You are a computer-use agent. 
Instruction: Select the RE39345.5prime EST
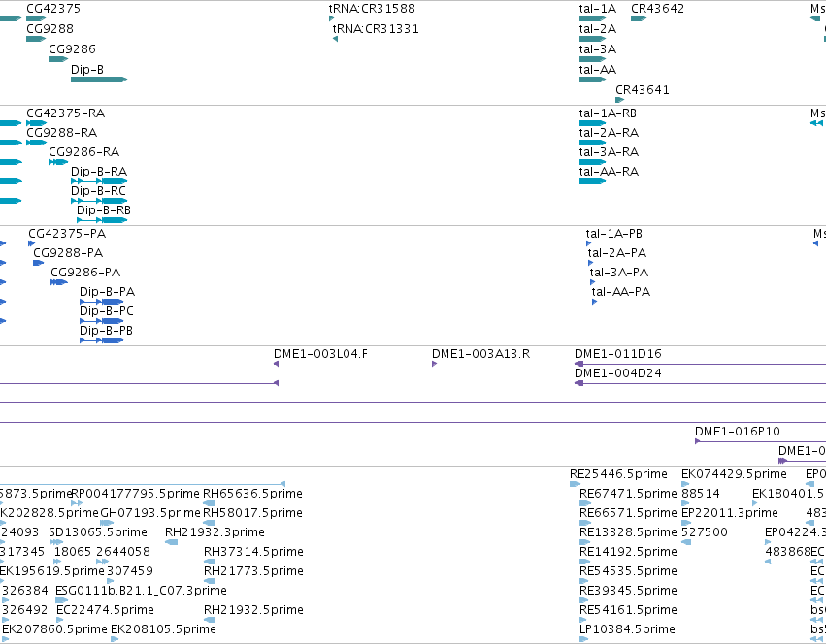tap(585, 600)
